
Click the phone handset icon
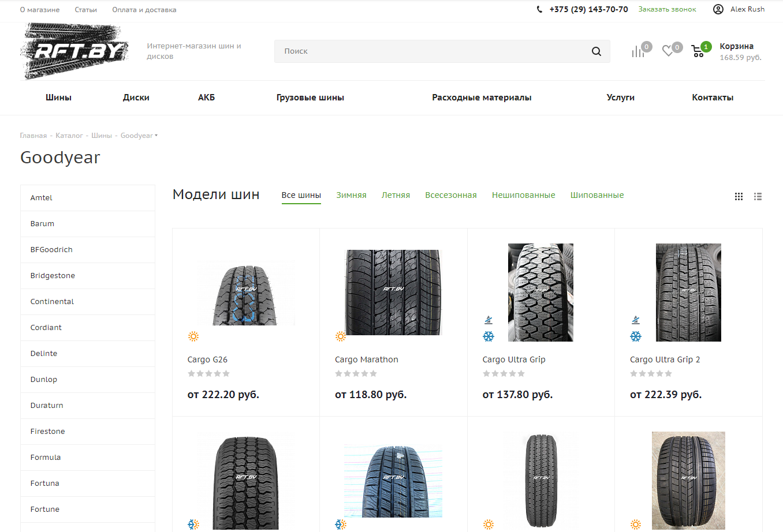(x=539, y=9)
